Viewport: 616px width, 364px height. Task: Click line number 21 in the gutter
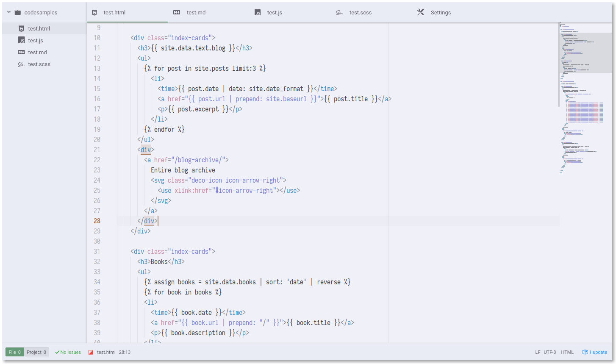(97, 150)
